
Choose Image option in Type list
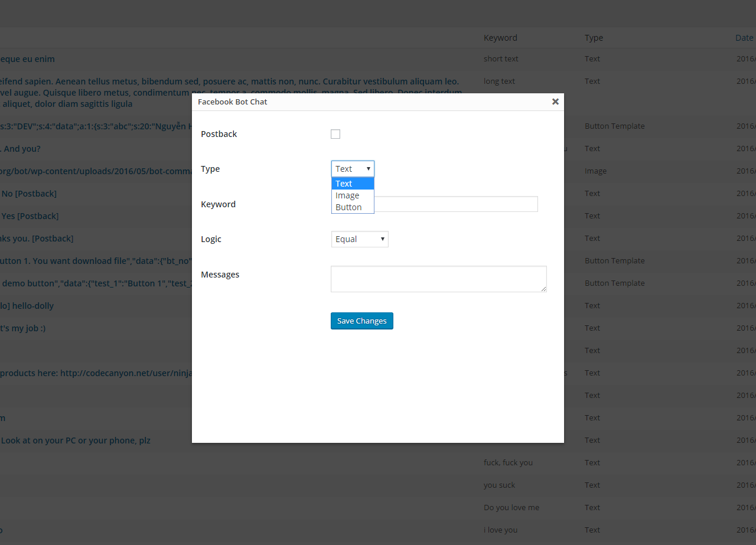point(353,195)
